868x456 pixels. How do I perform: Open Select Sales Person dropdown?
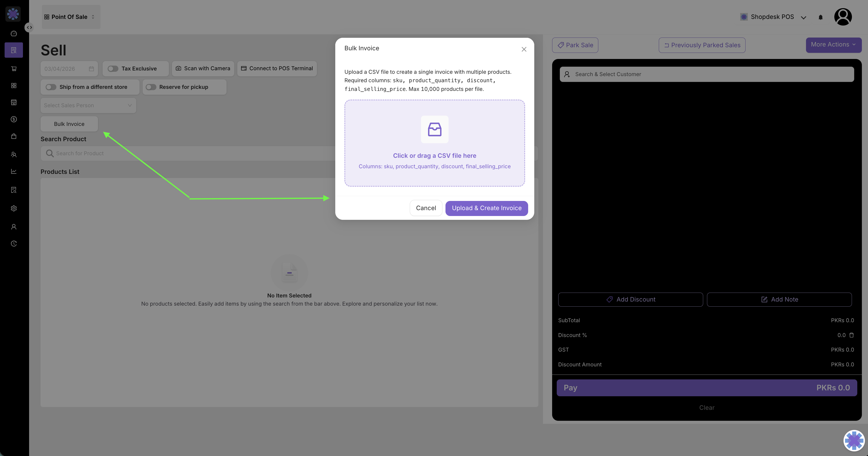(88, 105)
